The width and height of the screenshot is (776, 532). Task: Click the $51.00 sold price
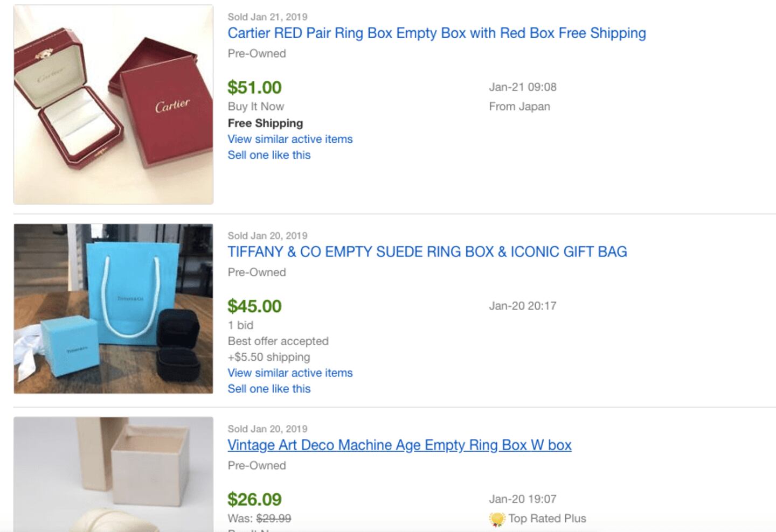tap(254, 87)
